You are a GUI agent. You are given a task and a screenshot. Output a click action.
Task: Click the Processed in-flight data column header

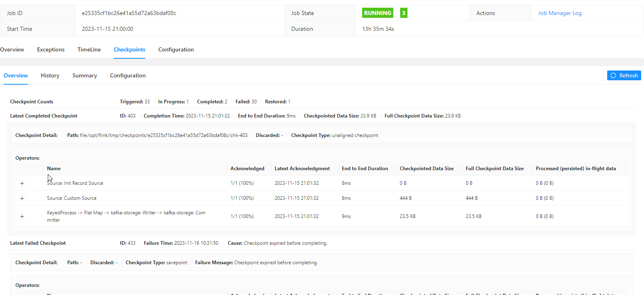click(576, 169)
